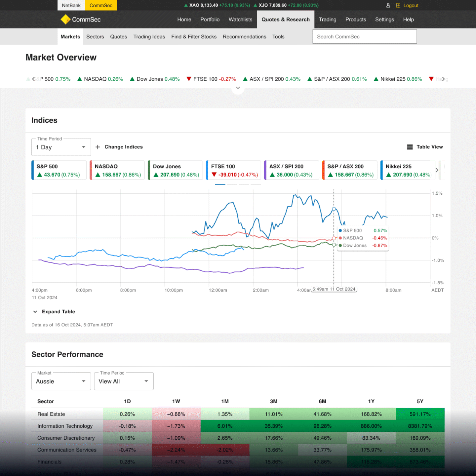476x476 pixels.
Task: Switch to the Sectors tab
Action: click(95, 37)
